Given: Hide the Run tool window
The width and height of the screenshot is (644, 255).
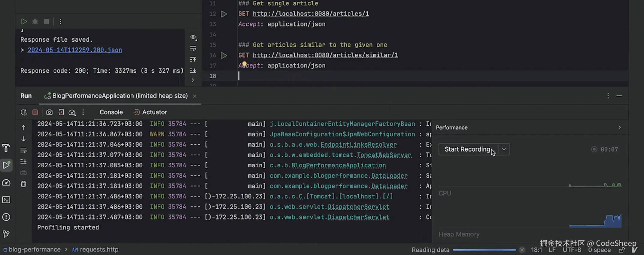Looking at the screenshot, I should [x=619, y=96].
